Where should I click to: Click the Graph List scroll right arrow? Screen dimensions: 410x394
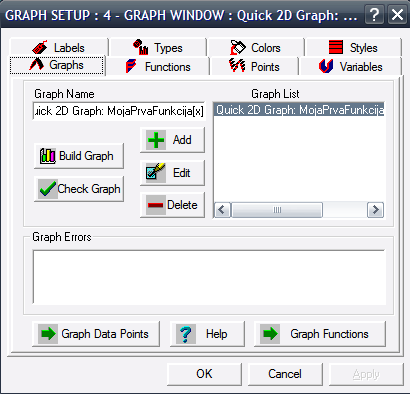[375, 210]
